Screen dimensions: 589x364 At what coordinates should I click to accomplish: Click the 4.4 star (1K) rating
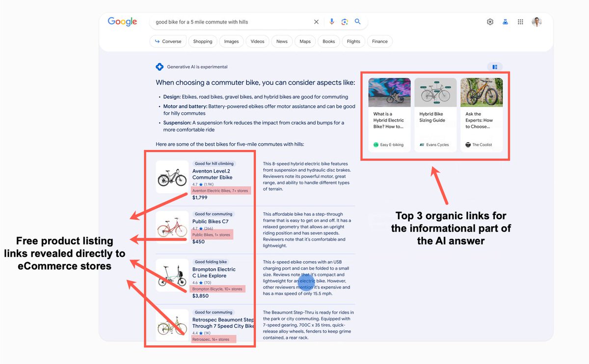pyautogui.click(x=202, y=333)
